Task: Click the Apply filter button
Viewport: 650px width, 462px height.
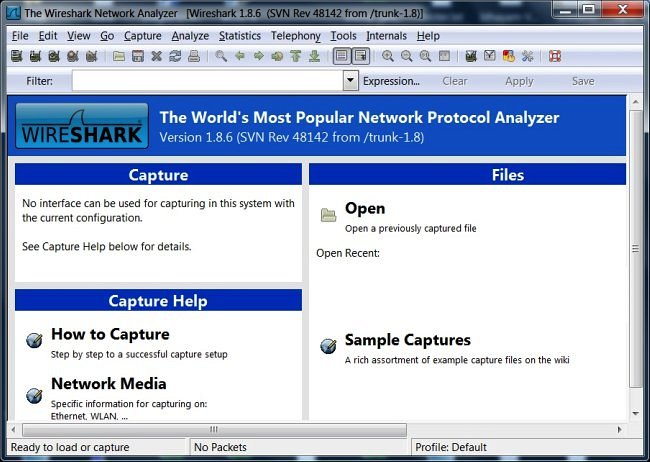Action: [x=519, y=81]
